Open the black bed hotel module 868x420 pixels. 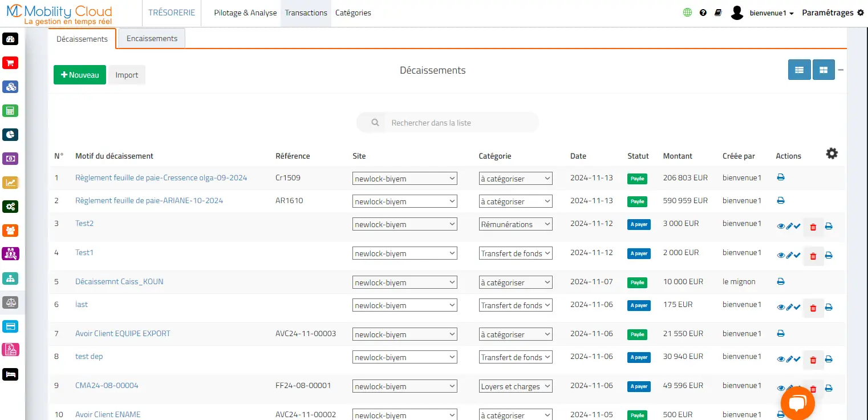coord(10,374)
